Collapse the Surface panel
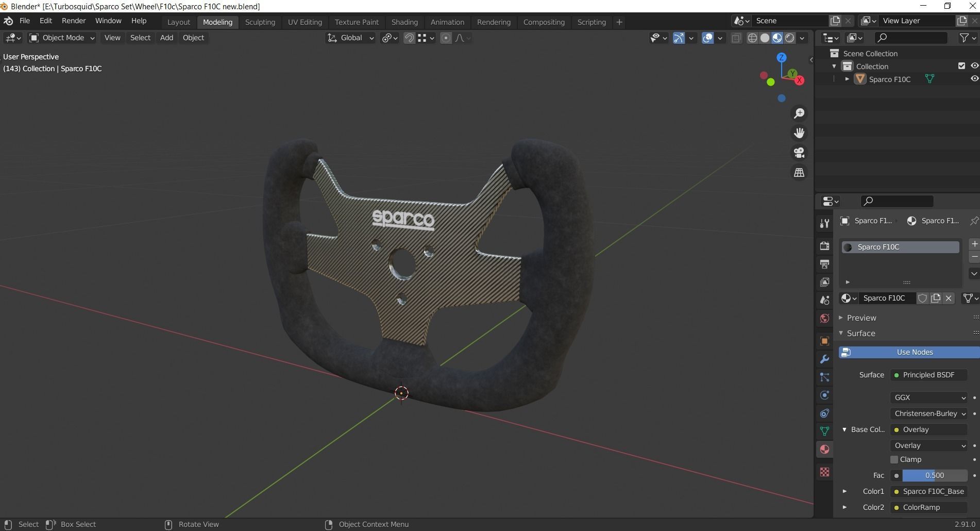The height and width of the screenshot is (531, 980). pyautogui.click(x=841, y=333)
